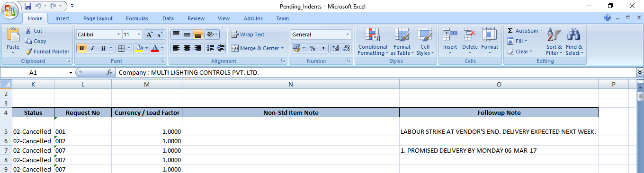
Task: Apply percent style to cells
Action: pos(312,48)
